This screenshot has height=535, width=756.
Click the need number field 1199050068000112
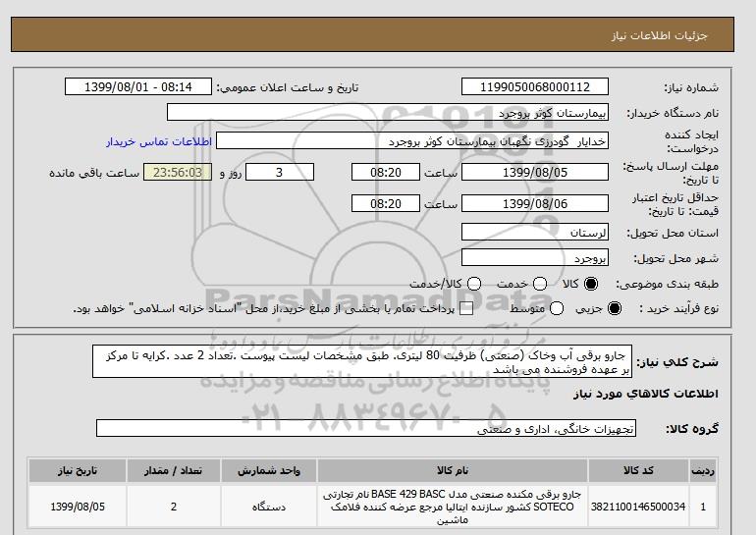(535, 86)
